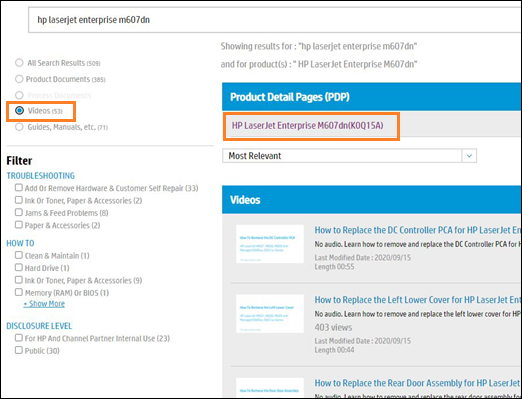Viewport: 522px width, 399px height.
Task: Click the Left Lower Cover video thumbnail
Action: coord(270,314)
